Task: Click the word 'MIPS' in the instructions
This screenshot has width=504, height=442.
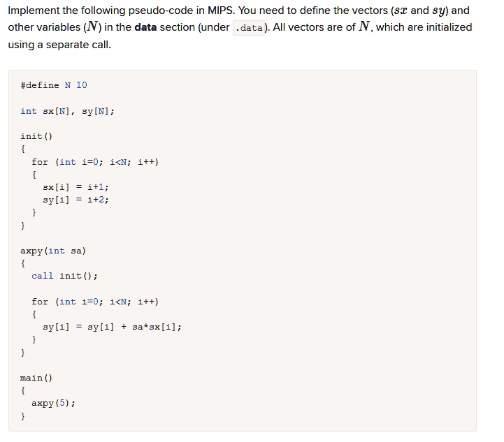Action: (x=221, y=10)
